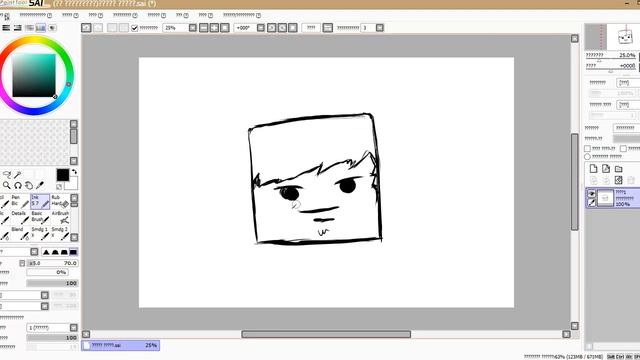This screenshot has height=360, width=640.
Task: Reset canvas rotation toolbar button
Action: 293,28
